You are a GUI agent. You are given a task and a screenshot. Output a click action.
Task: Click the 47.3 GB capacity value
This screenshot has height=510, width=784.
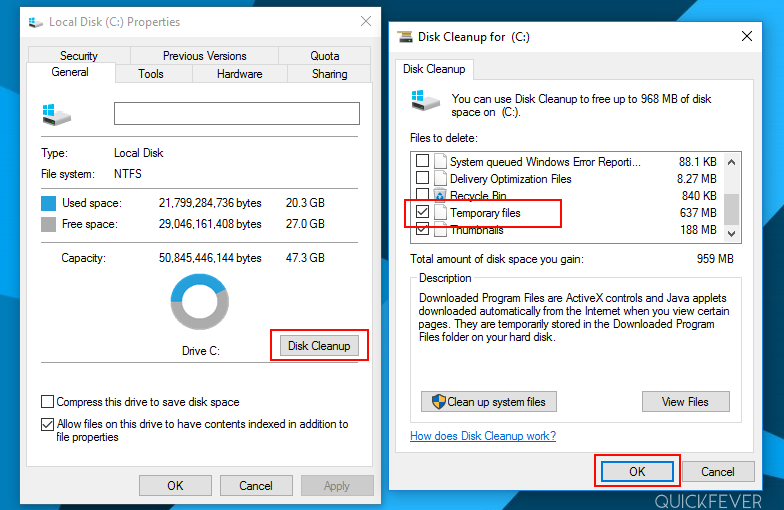click(x=305, y=258)
